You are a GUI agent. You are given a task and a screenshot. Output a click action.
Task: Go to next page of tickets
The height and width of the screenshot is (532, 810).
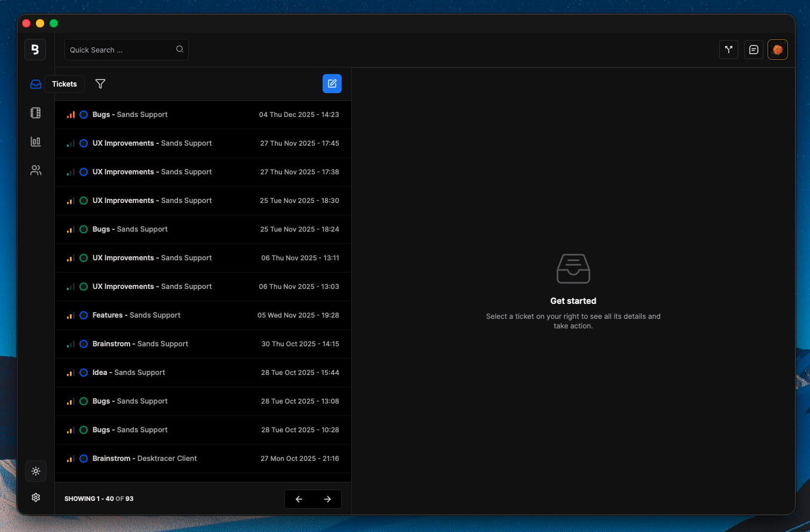click(327, 499)
